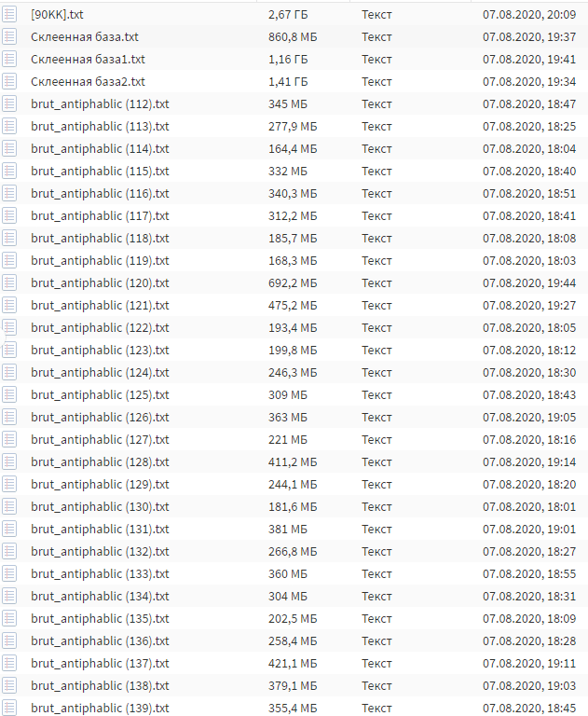Click the date 07.08.2020, 19:44
Image resolution: width=588 pixels, height=716 pixels.
coord(529,282)
